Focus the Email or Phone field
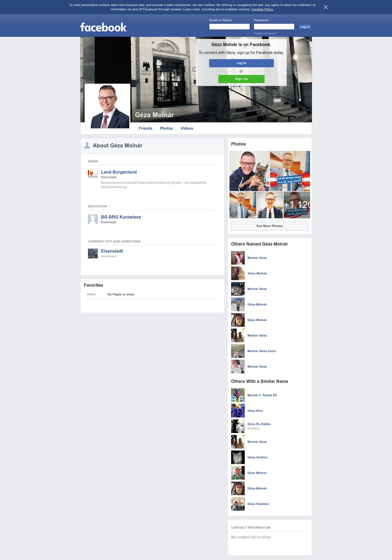Screen dimensions: 392x560 (229, 26)
